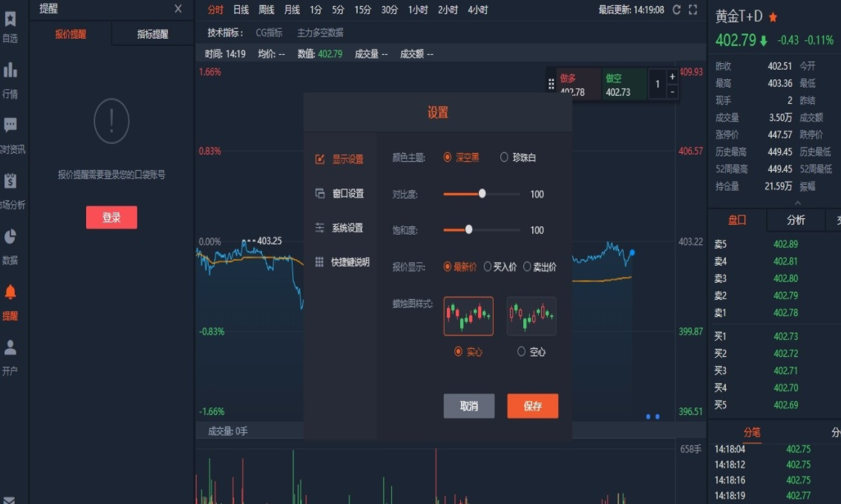The height and width of the screenshot is (504, 841).
Task: Select the 提醒 bell sidebar icon
Action: [x=10, y=292]
